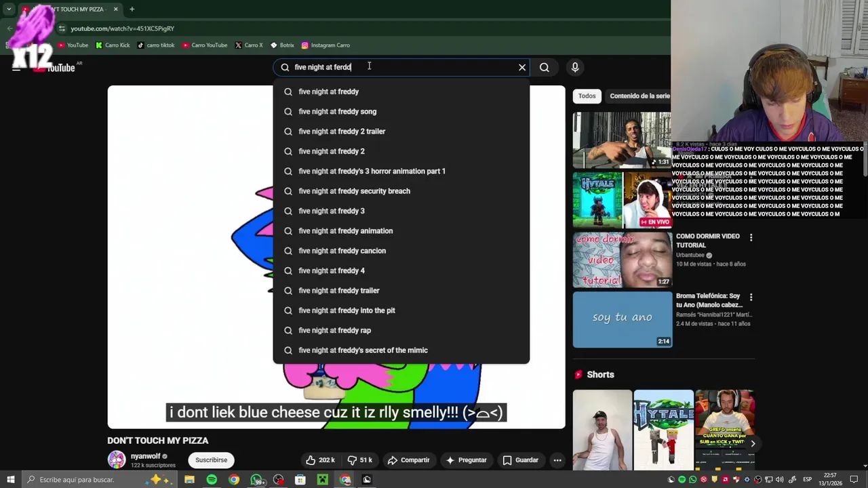Open Spotify from the taskbar
Screen dimensions: 868x488
click(212, 480)
